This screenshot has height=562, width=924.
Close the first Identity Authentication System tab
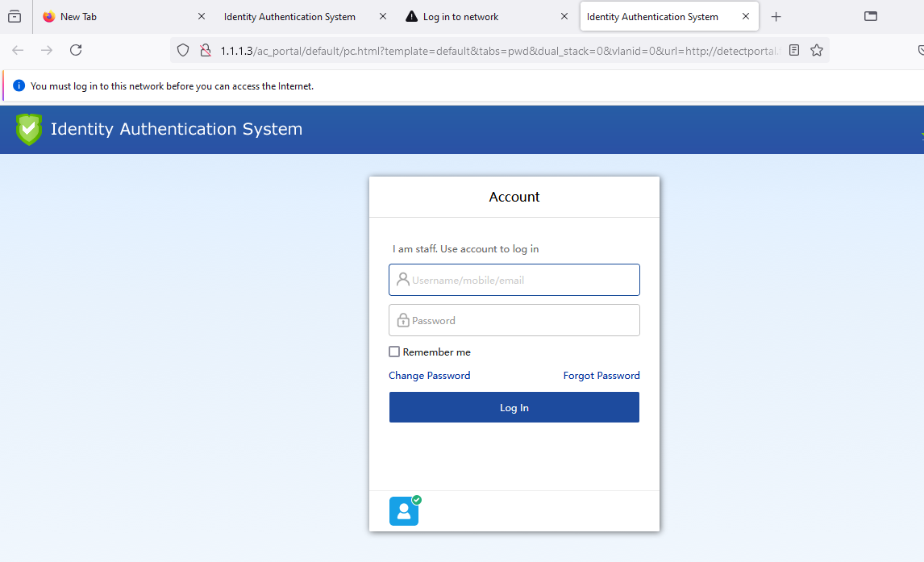click(x=383, y=16)
